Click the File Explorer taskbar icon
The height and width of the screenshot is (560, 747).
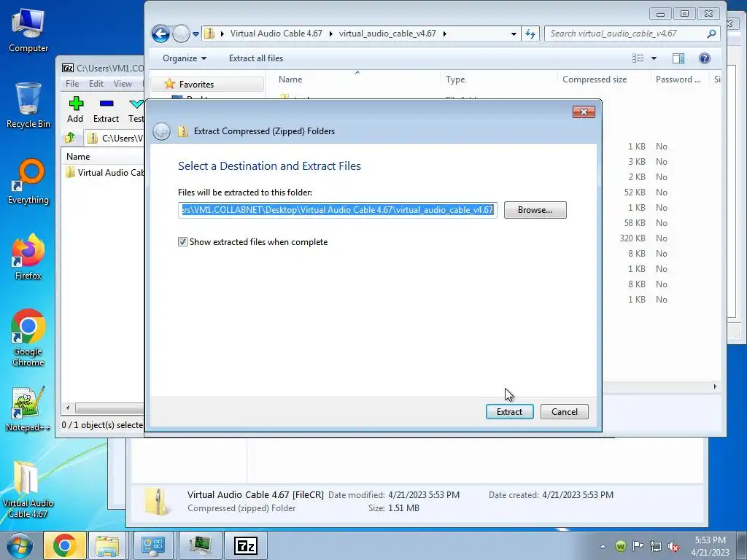click(107, 545)
